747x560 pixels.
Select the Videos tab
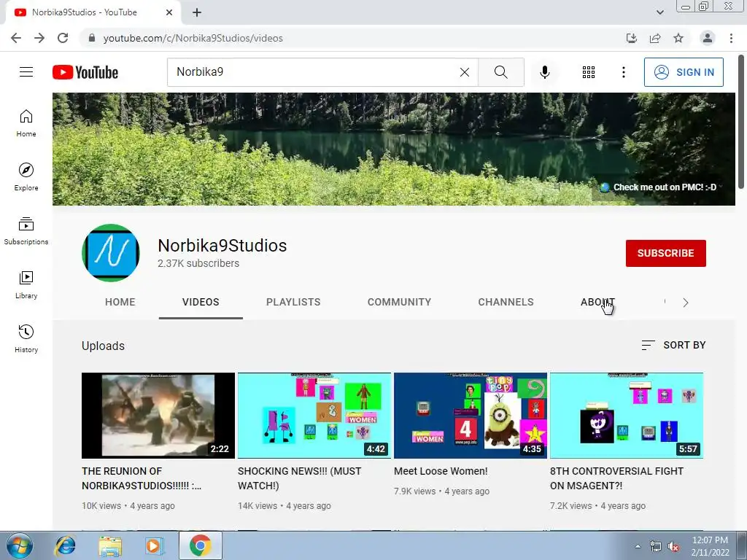(201, 302)
